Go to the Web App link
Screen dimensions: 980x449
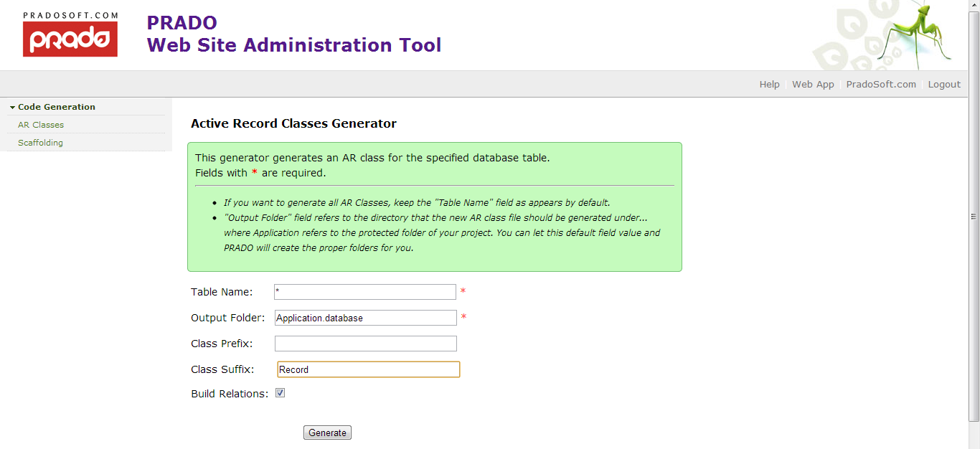(813, 84)
